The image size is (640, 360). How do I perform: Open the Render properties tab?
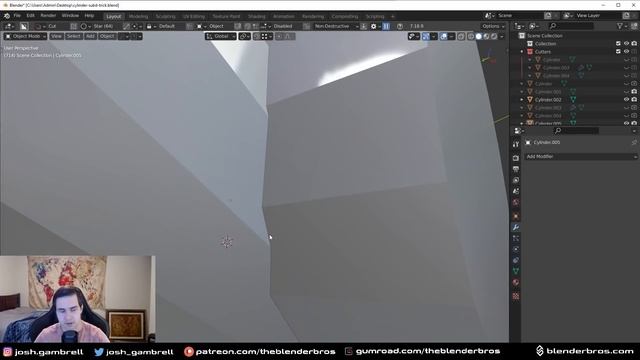coord(516,158)
